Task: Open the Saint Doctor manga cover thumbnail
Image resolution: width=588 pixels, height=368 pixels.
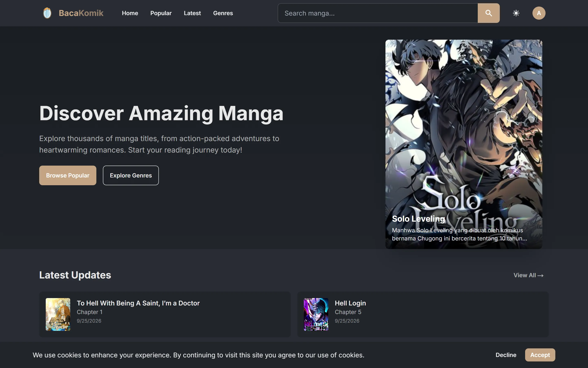Action: [x=58, y=314]
